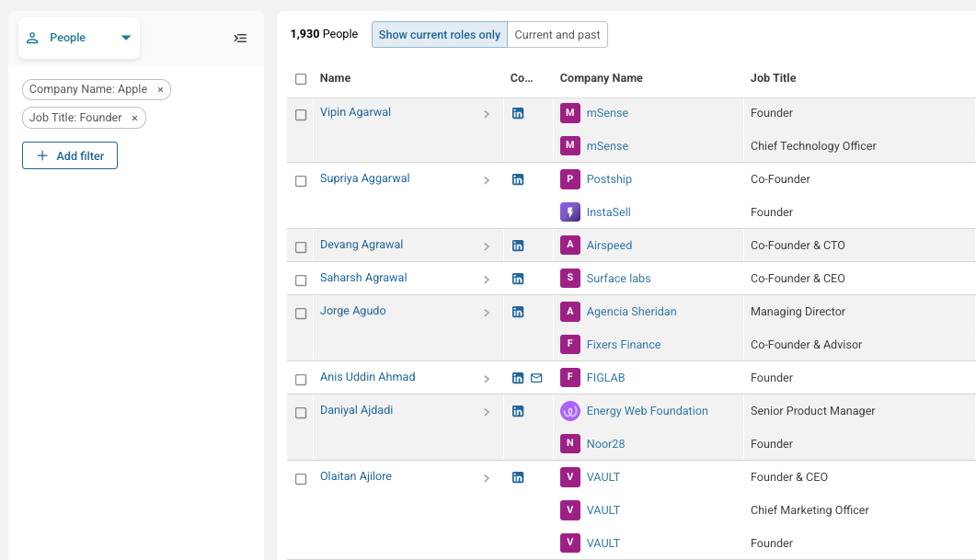Select Vipin Agarwal's row checkbox
Screen dimensions: 976x560
pos(301,115)
